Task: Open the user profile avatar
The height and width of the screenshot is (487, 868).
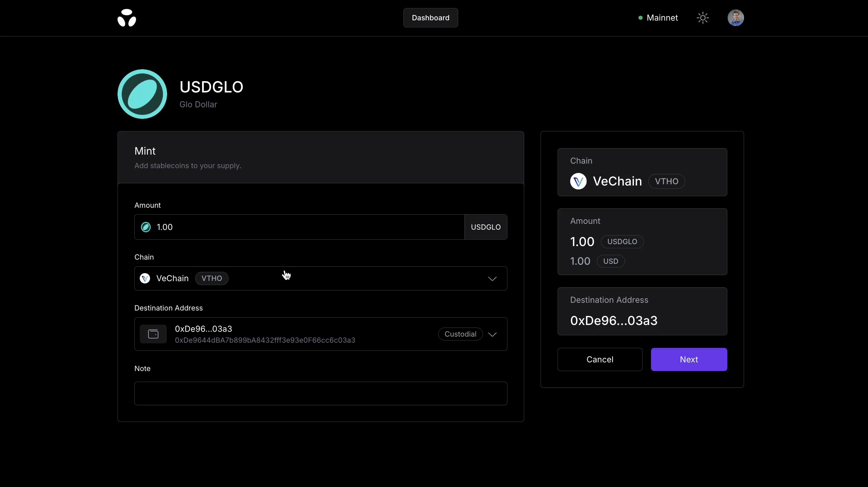Action: click(x=735, y=18)
